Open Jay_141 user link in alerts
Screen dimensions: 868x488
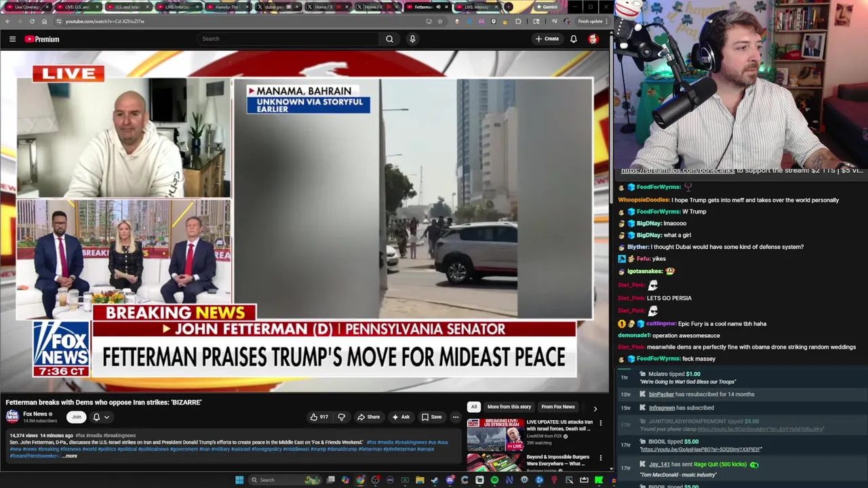[x=659, y=464]
